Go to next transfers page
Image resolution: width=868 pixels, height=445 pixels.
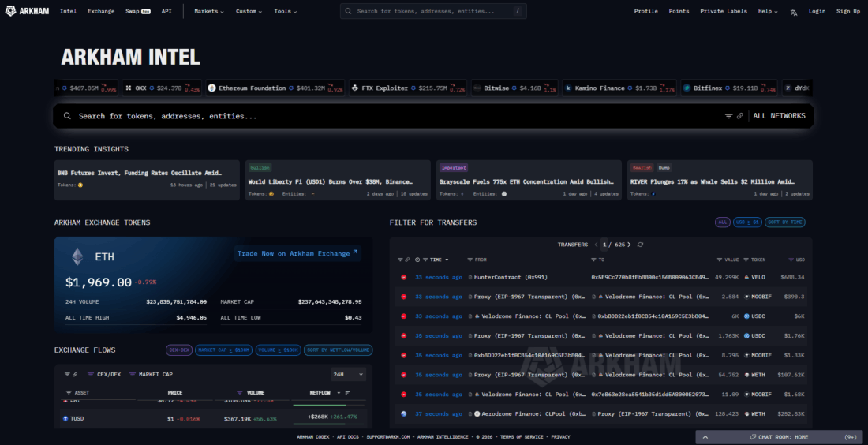(x=630, y=245)
